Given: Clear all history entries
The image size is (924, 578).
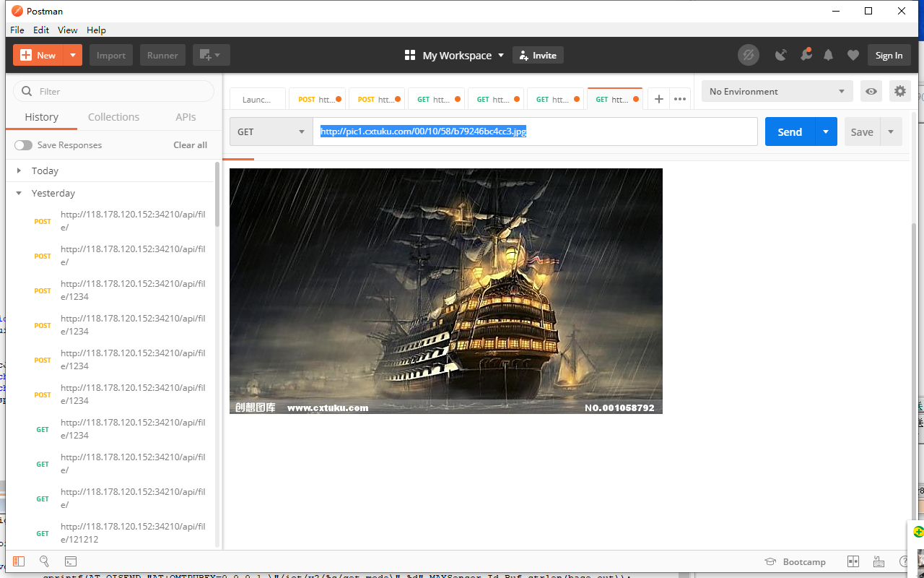Looking at the screenshot, I should 190,145.
